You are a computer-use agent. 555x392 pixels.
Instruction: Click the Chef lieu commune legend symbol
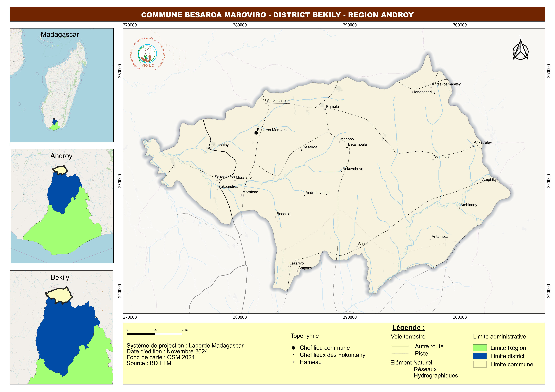coord(293,348)
